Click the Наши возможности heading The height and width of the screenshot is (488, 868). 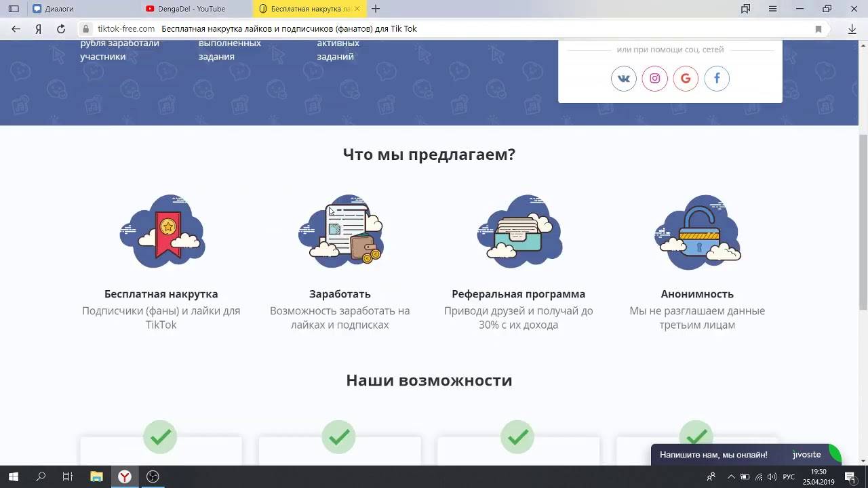[x=429, y=380]
